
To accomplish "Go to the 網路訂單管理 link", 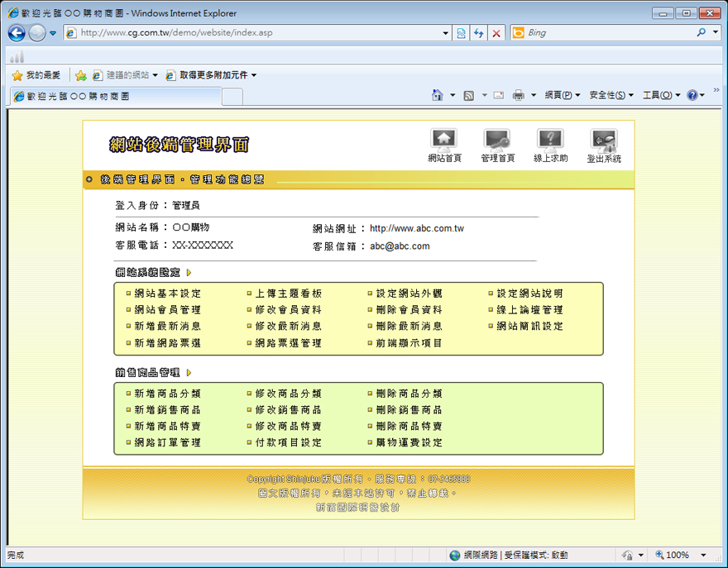I will point(168,443).
